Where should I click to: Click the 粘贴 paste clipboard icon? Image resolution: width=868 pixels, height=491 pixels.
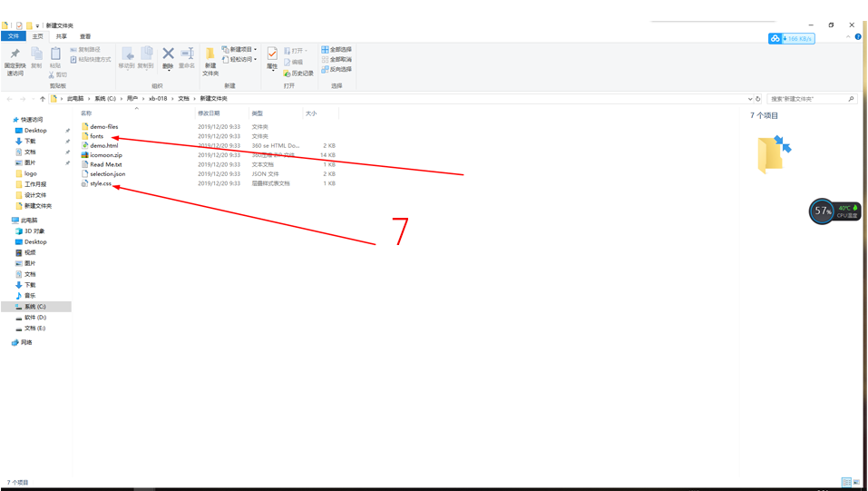(x=55, y=54)
